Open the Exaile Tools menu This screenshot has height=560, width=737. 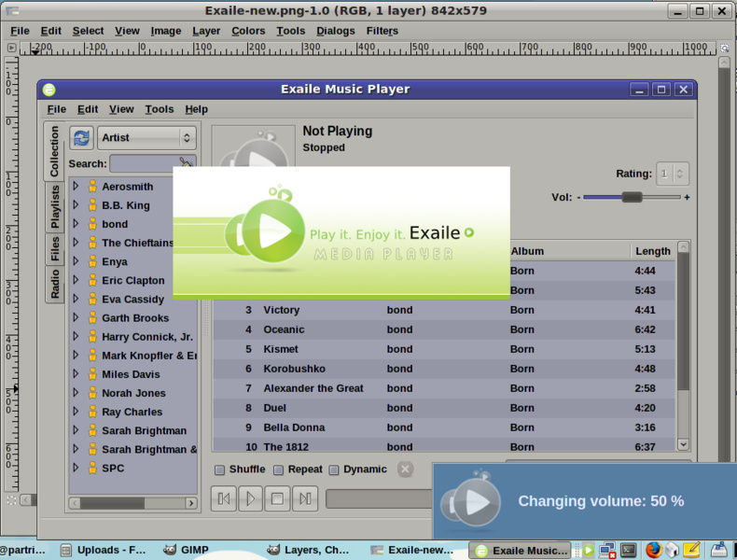click(160, 109)
